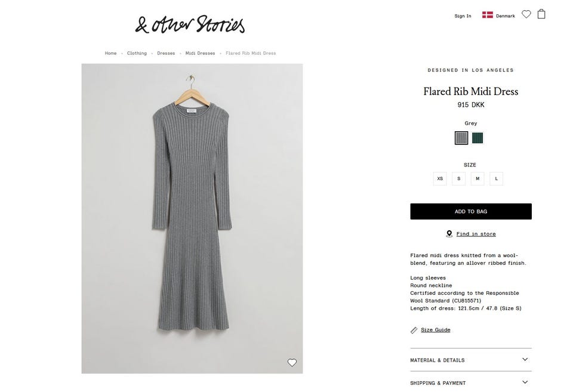Click the Denmark flag icon

tap(487, 15)
